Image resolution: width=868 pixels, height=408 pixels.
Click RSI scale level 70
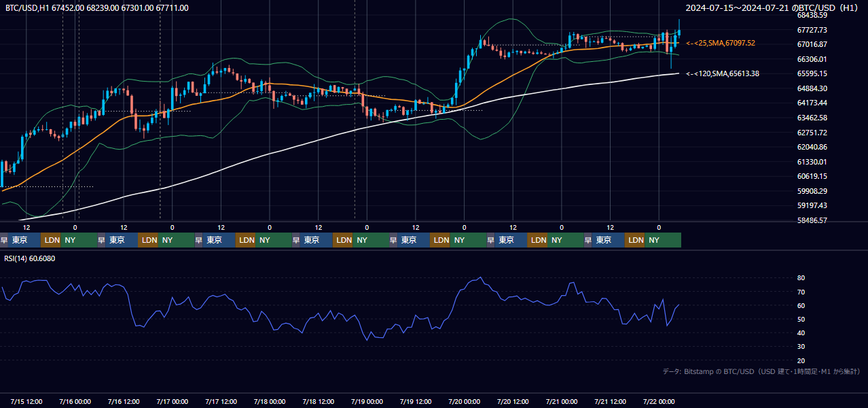pyautogui.click(x=801, y=292)
